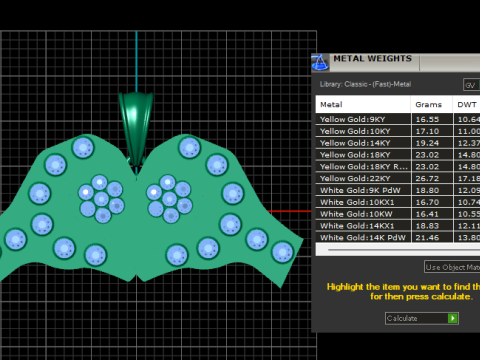The height and width of the screenshot is (360, 480).
Task: Select the White Gold:10KW row
Action: coord(398,214)
